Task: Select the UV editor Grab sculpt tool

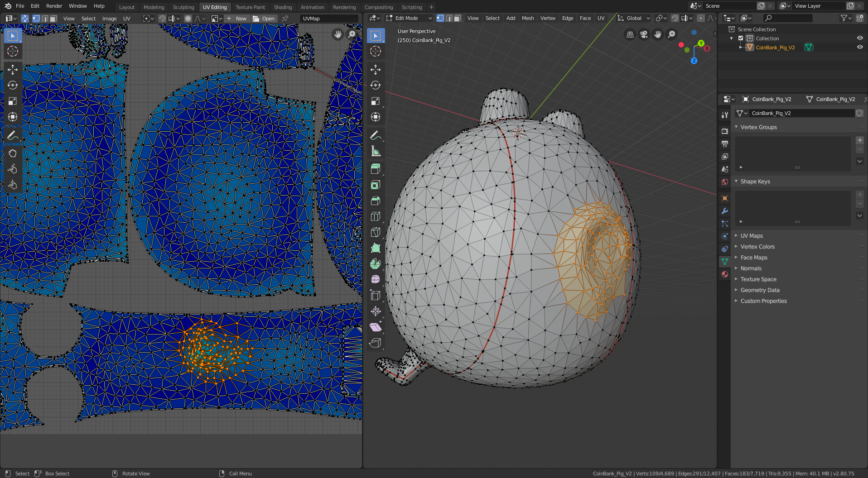Action: click(13, 153)
